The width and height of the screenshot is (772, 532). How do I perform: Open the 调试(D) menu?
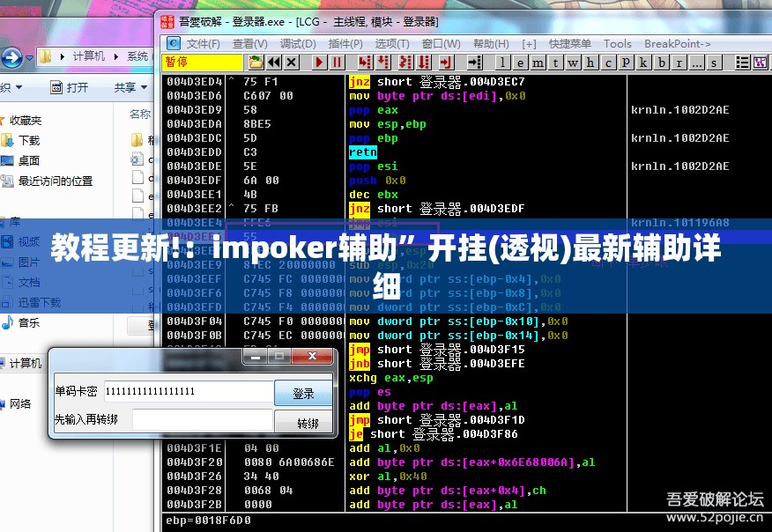298,44
